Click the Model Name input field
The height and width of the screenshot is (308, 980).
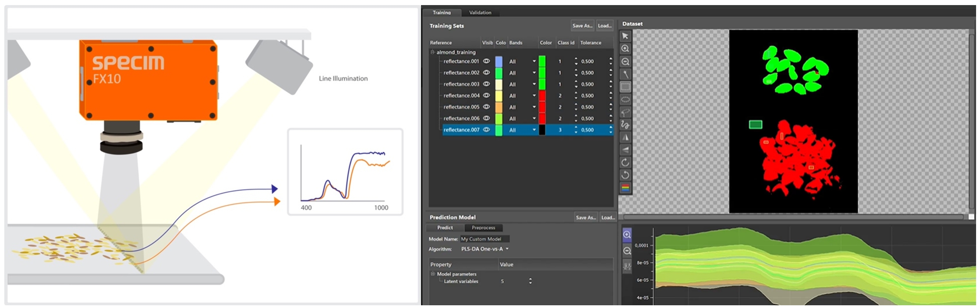pos(485,239)
